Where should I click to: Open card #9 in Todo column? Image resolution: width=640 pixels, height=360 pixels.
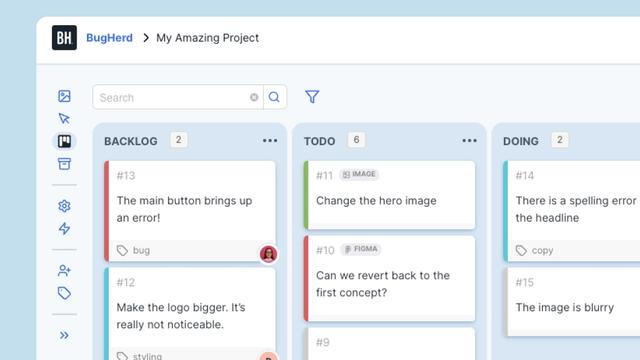(x=389, y=344)
